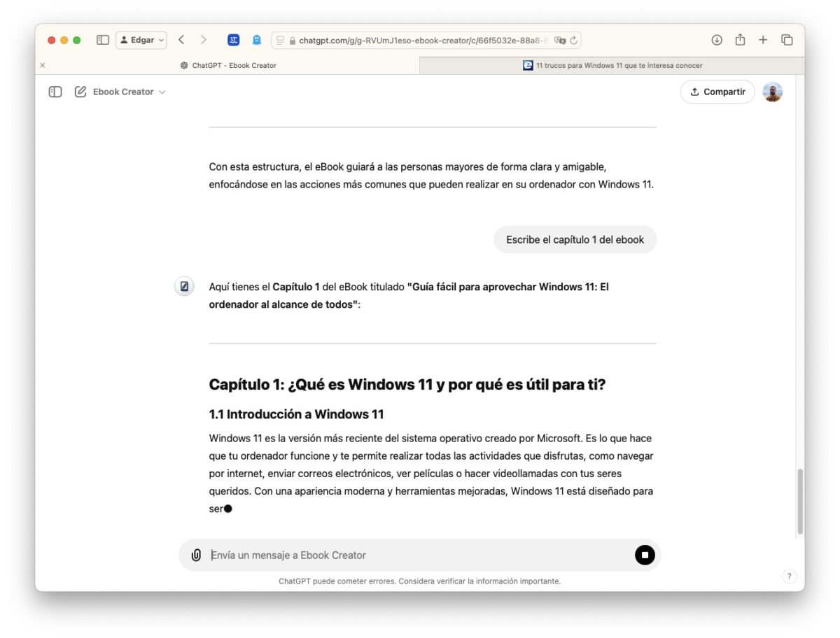Stop generating with the black stop button
Image resolution: width=840 pixels, height=638 pixels.
pyautogui.click(x=645, y=555)
